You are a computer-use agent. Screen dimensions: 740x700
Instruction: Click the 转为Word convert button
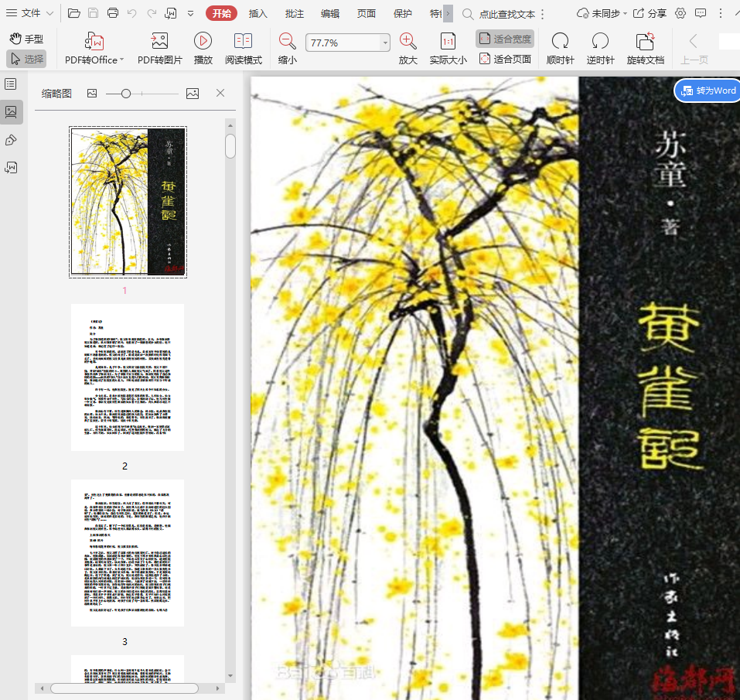[708, 90]
